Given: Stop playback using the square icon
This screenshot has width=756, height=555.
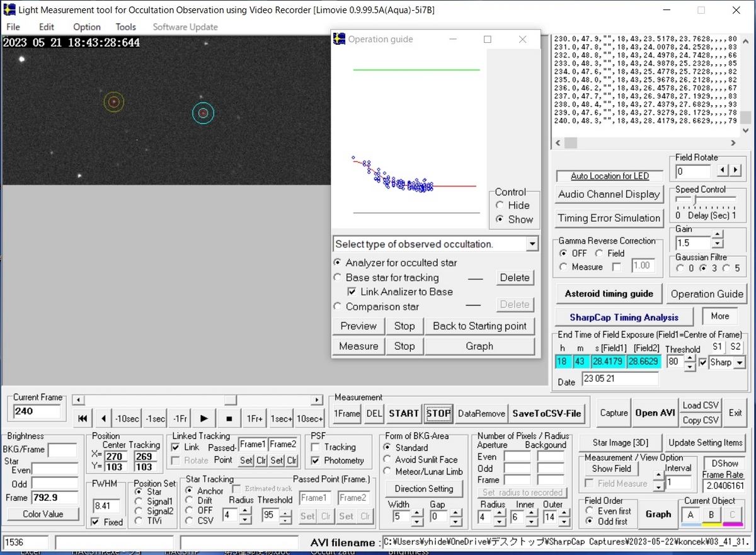Looking at the screenshot, I should pyautogui.click(x=229, y=418).
